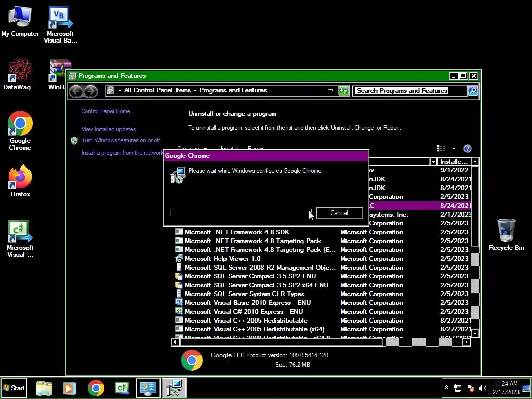Viewport: 532px width, 399px height.
Task: Launch Google Chrome desktop shortcut
Action: (x=20, y=130)
